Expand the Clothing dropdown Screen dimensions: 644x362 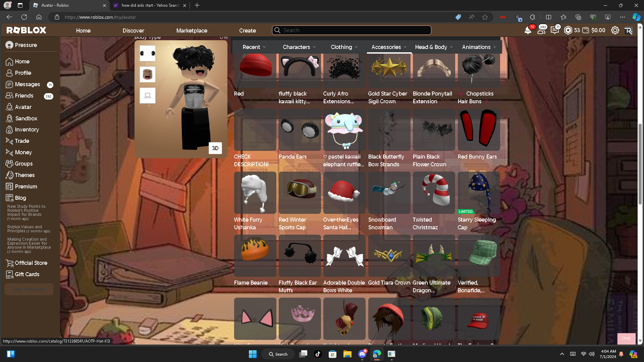(x=344, y=47)
